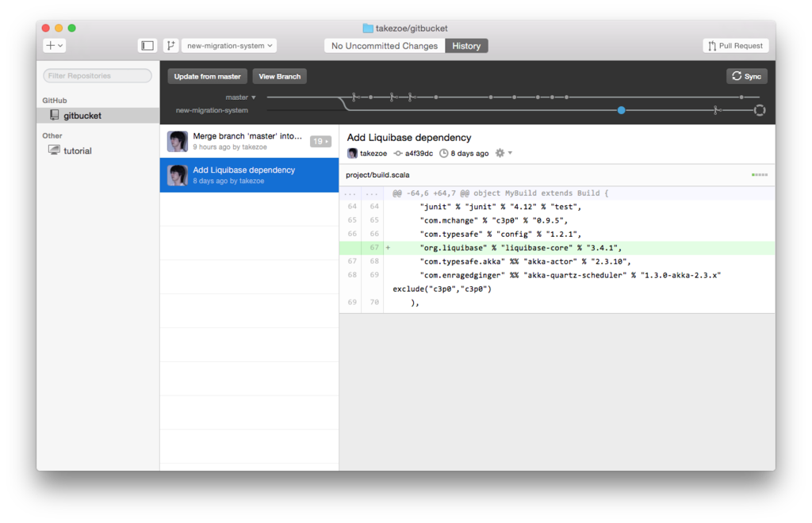
Task: Switch to No Uncommitted Changes tab
Action: pos(385,46)
